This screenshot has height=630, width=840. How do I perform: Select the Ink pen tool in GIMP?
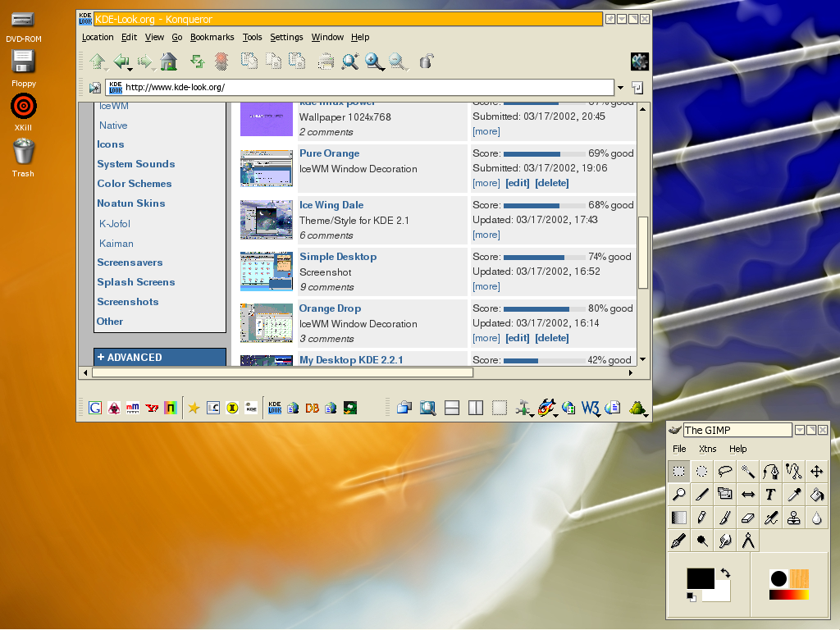[x=678, y=541]
